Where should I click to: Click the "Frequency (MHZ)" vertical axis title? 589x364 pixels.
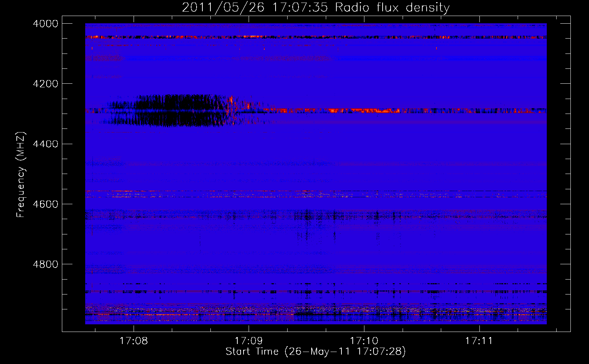(21, 175)
